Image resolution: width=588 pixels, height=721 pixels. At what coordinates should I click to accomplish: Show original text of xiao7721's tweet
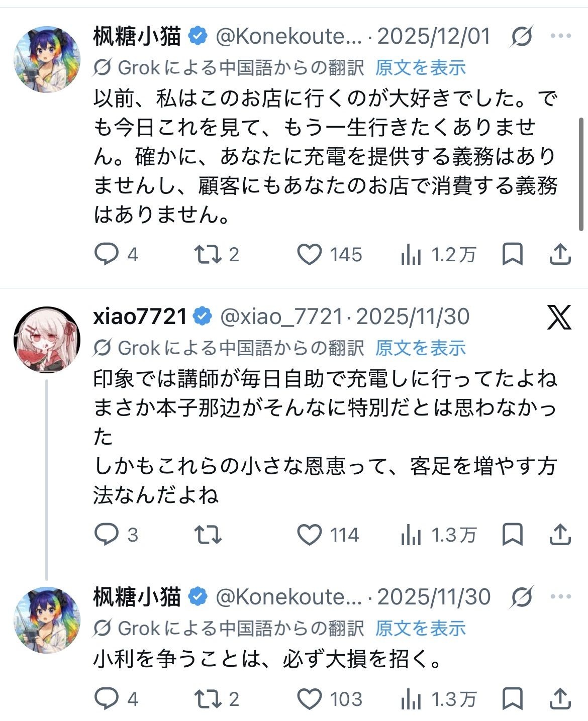point(421,348)
